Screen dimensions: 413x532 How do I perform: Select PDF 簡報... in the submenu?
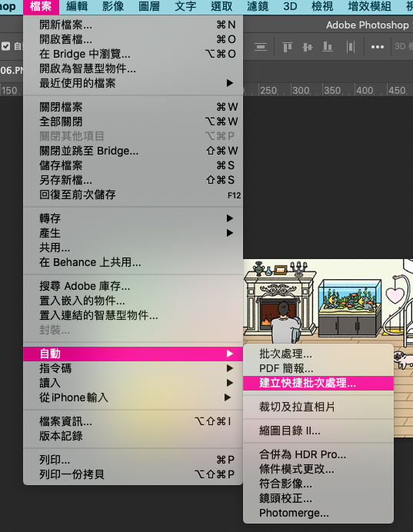pyautogui.click(x=318, y=368)
